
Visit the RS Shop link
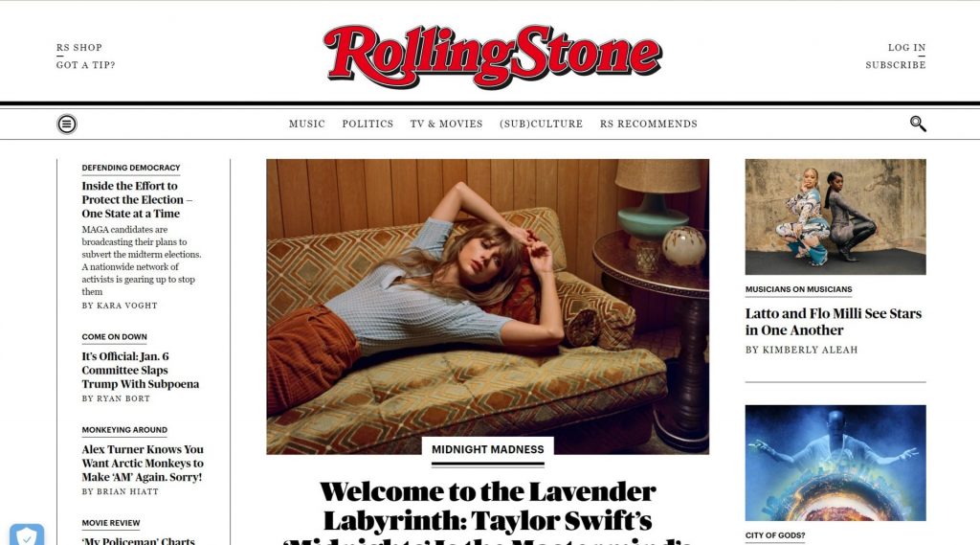tap(79, 48)
